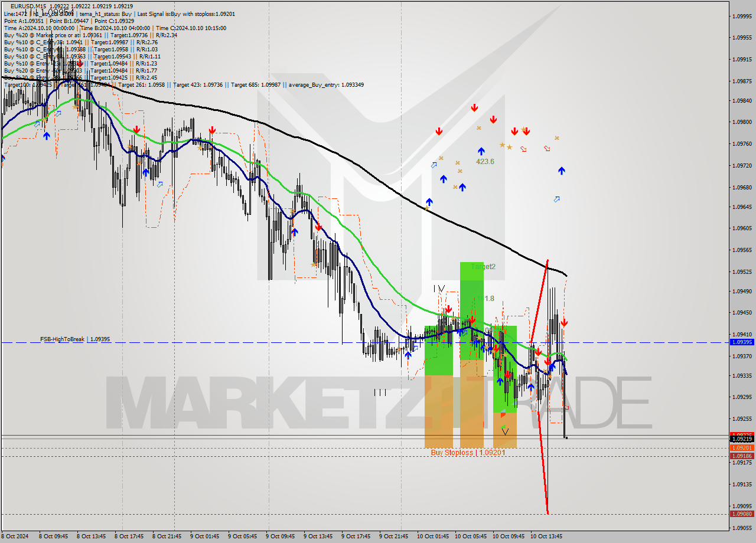Click the 'R/R:2.45' value
The height and width of the screenshot is (543, 756).
tap(146, 77)
